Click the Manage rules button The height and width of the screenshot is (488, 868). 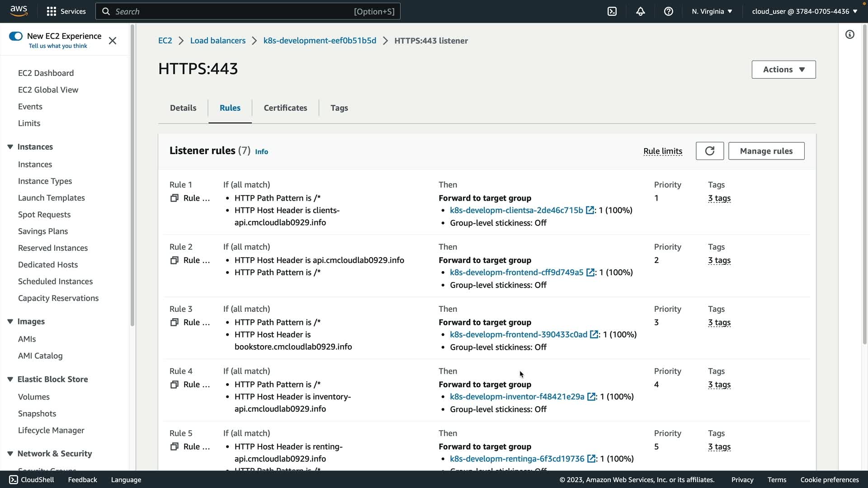point(766,151)
